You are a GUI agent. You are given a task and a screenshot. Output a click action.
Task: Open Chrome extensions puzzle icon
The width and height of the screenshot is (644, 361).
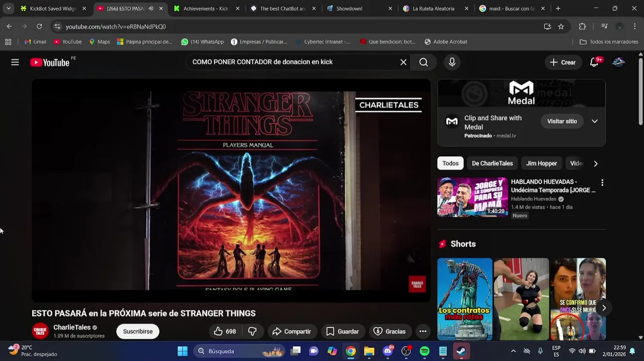point(582,27)
